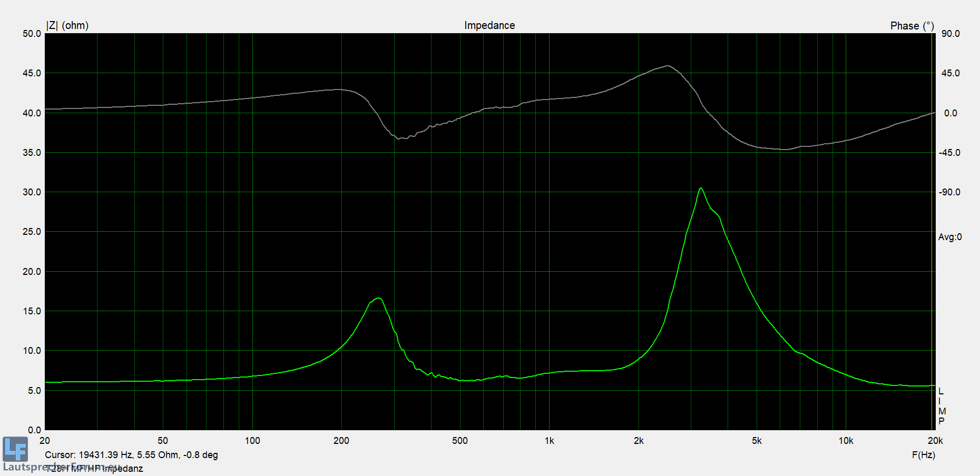
Task: Click the tallest green impedance peak
Action: pyautogui.click(x=700, y=189)
